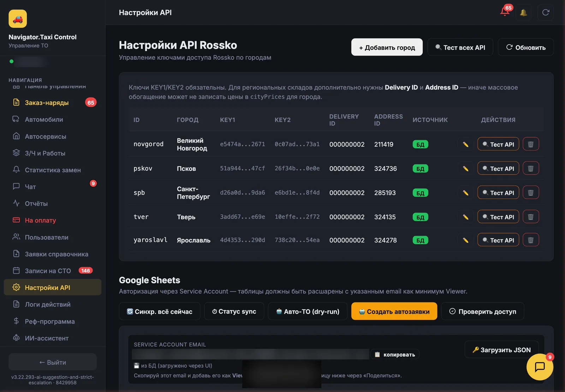Open Заявки справочника page
The width and height of the screenshot is (565, 392).
pyautogui.click(x=53, y=254)
